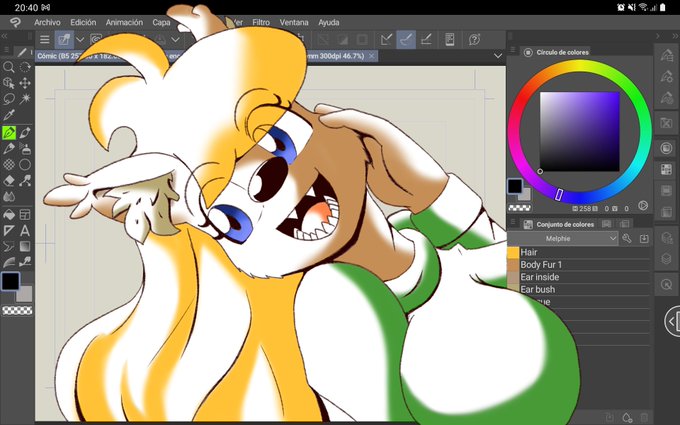Pick the main color swatch in tool palette
680x425 pixels.
[x=10, y=281]
